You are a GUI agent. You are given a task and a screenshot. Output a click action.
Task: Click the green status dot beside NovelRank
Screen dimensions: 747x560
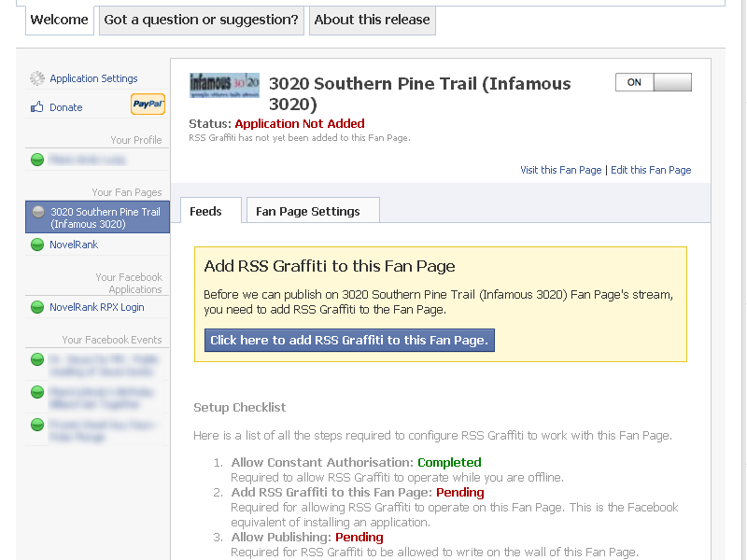click(37, 245)
